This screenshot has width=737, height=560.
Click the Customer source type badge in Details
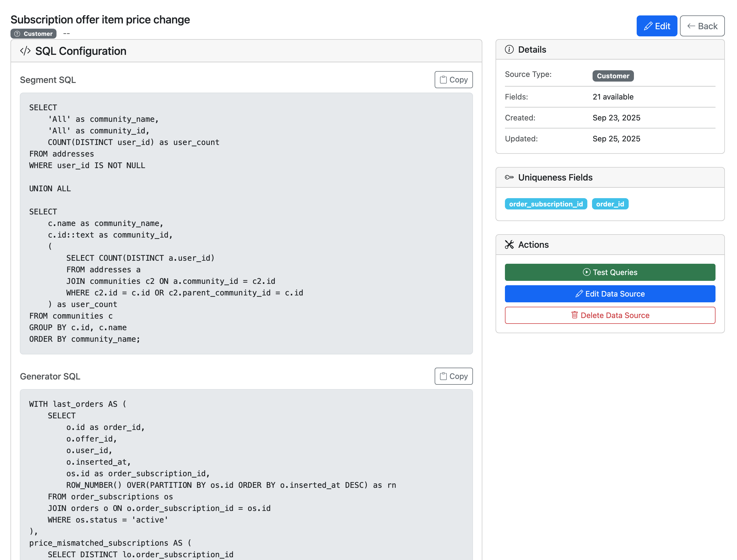pyautogui.click(x=613, y=76)
